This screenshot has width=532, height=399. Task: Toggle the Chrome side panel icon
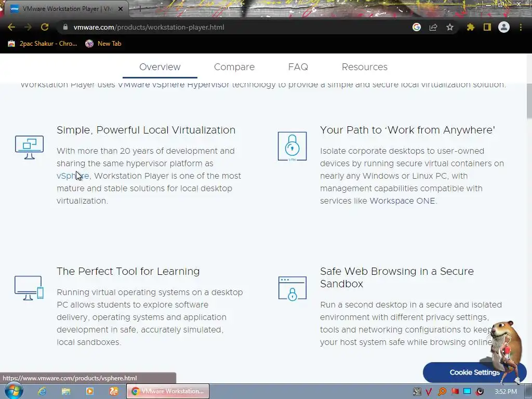coord(487,27)
